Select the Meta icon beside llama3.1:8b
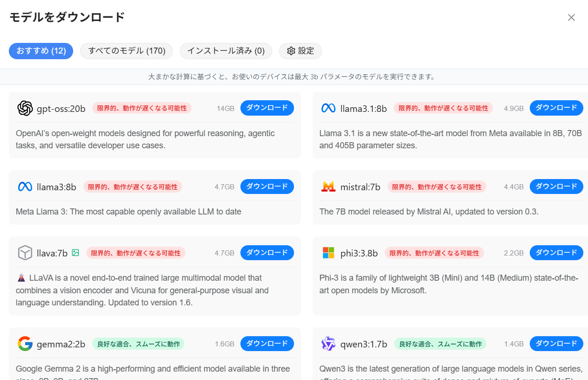588x380 pixels. [328, 108]
